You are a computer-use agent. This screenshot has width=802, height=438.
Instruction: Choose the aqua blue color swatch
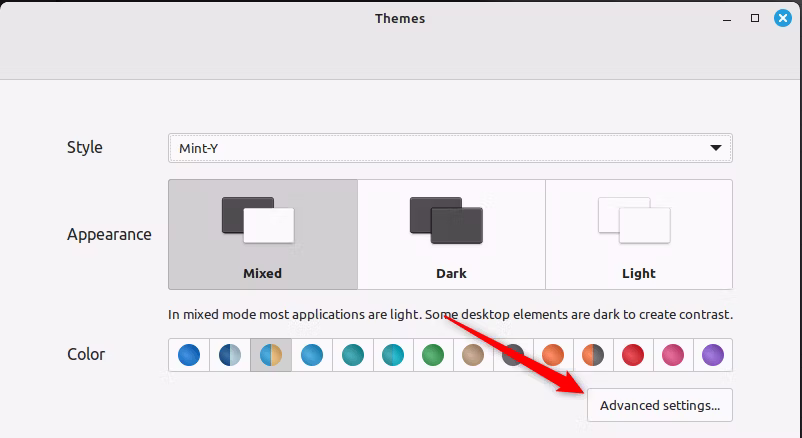click(312, 355)
